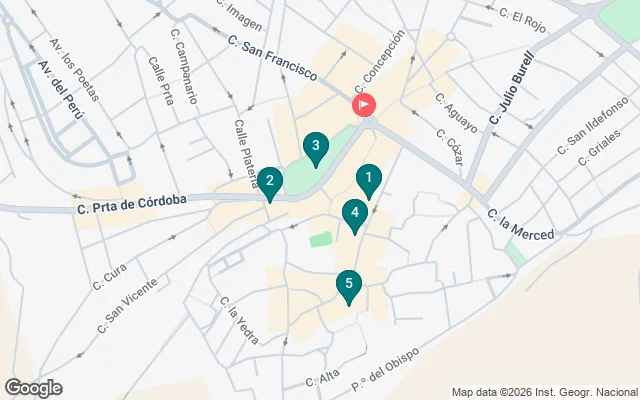Select map pin number 2
This screenshot has height=400, width=640.
[x=270, y=184]
